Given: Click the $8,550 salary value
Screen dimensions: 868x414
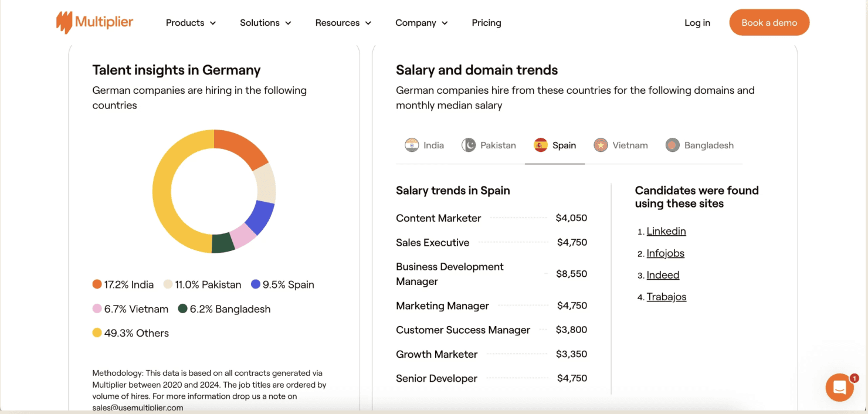Looking at the screenshot, I should (572, 274).
